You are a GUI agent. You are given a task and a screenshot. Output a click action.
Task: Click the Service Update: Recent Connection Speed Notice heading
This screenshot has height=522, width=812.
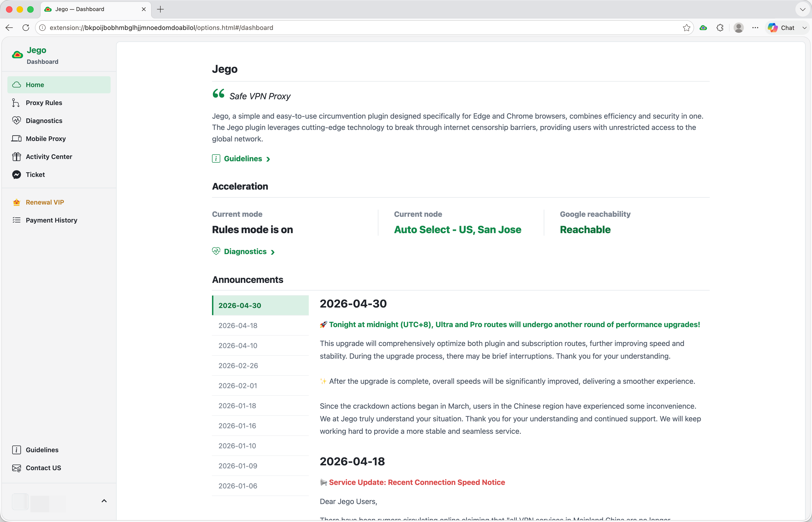(417, 482)
